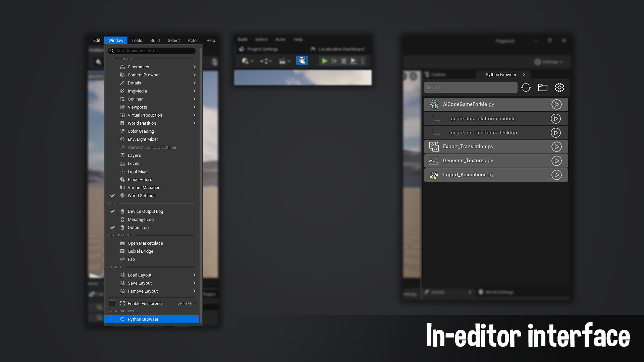
Task: Open Python Browser settings gear
Action: click(559, 87)
